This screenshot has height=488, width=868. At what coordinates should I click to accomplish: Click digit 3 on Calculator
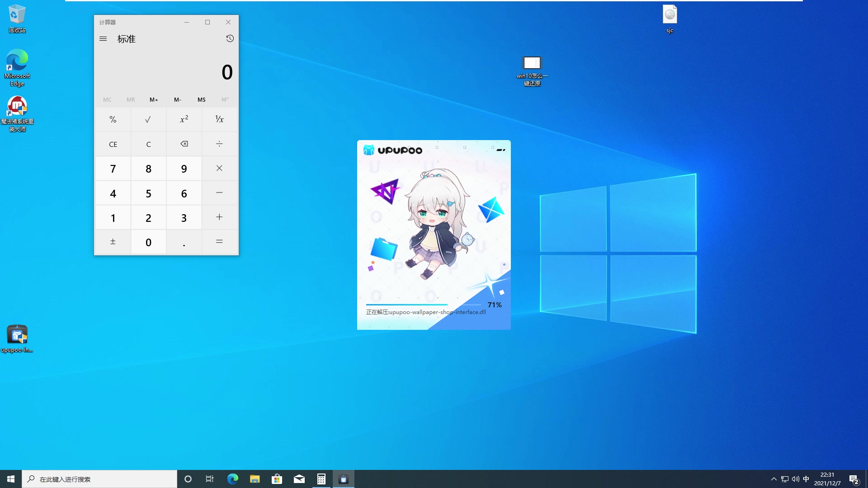[x=184, y=217]
